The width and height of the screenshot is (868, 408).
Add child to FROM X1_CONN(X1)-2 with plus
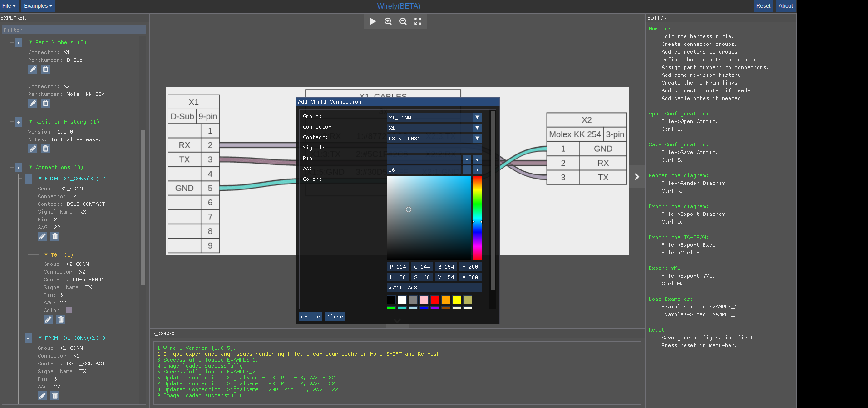click(x=28, y=179)
